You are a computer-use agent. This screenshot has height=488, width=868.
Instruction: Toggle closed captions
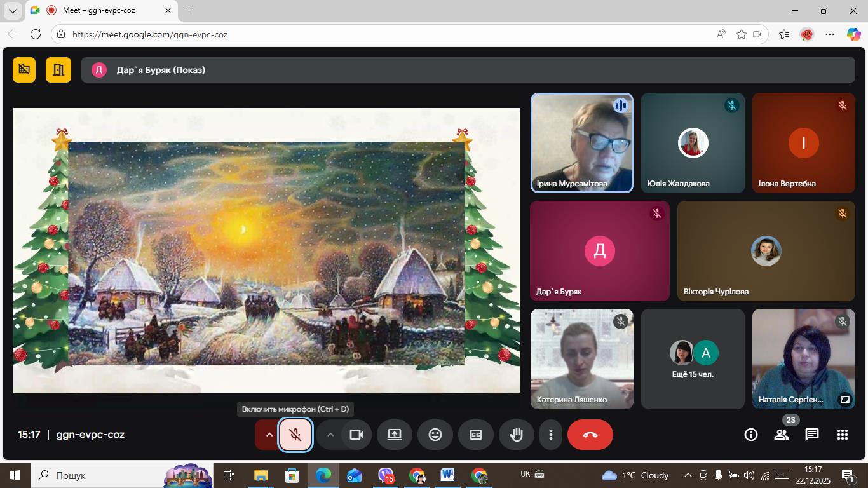pos(476,435)
